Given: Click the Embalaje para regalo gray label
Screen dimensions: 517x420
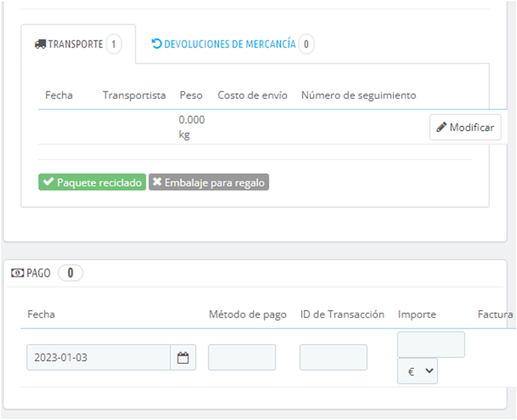Looking at the screenshot, I should pyautogui.click(x=209, y=182).
